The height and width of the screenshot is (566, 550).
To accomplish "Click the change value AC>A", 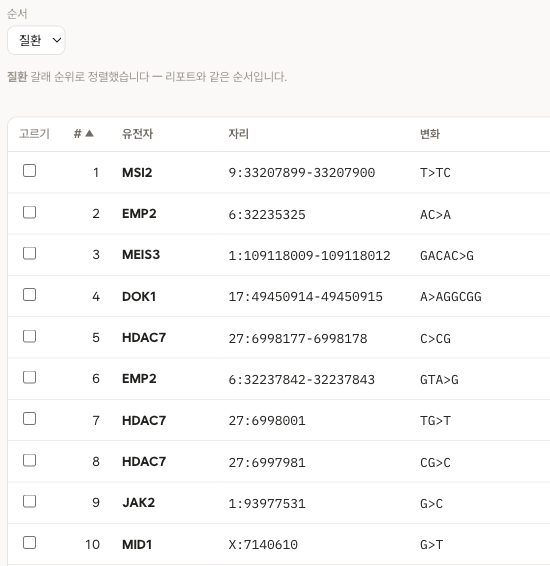I will point(435,215).
